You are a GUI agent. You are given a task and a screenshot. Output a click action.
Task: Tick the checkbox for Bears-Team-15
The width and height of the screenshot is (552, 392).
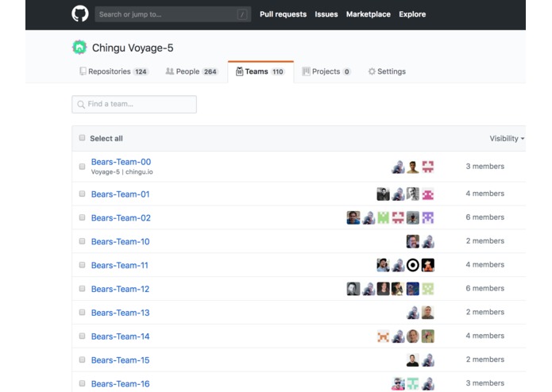(82, 359)
